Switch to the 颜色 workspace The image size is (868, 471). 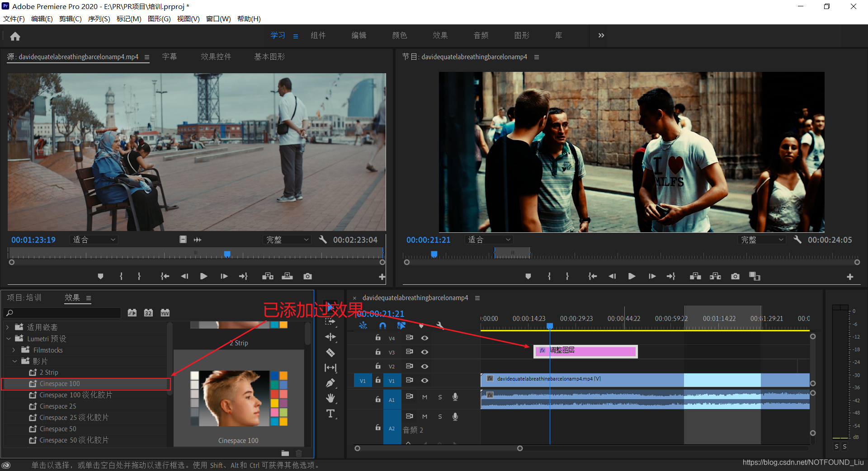(x=400, y=35)
